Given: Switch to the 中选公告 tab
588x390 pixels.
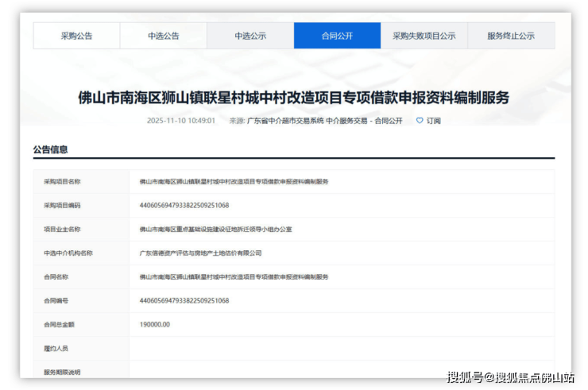Looking at the screenshot, I should [164, 36].
